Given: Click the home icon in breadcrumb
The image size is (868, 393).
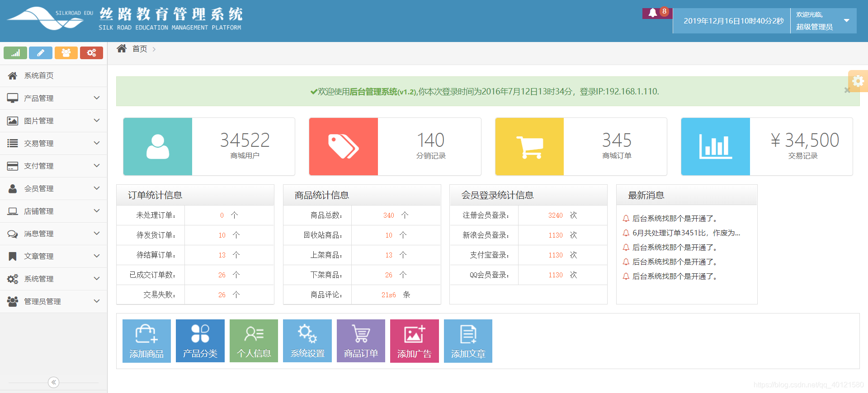Looking at the screenshot, I should [122, 48].
